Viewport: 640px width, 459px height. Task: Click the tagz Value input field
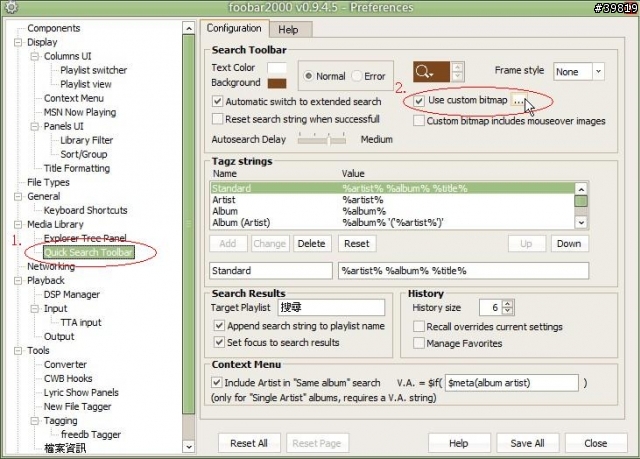[464, 271]
